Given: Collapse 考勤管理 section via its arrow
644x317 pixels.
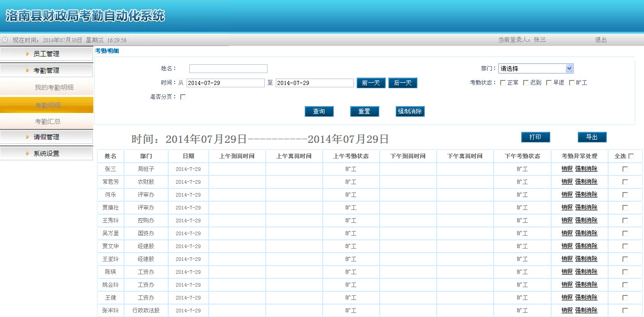Looking at the screenshot, I should pyautogui.click(x=28, y=70).
